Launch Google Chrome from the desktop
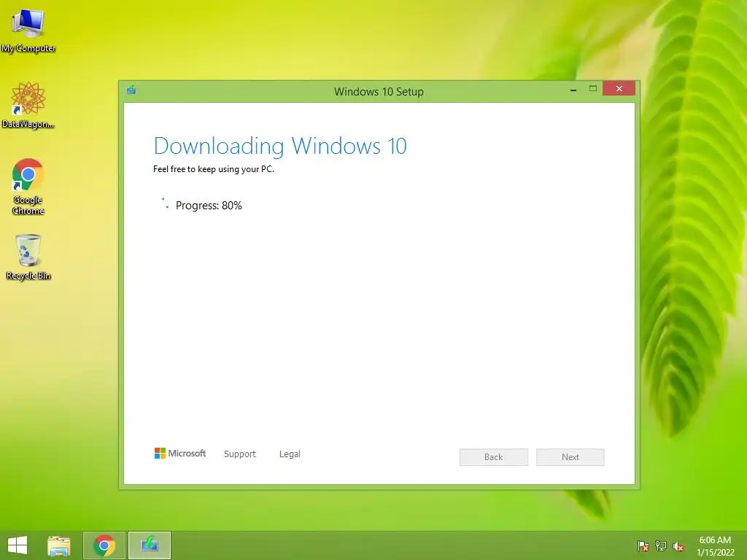The image size is (747, 560). [28, 186]
